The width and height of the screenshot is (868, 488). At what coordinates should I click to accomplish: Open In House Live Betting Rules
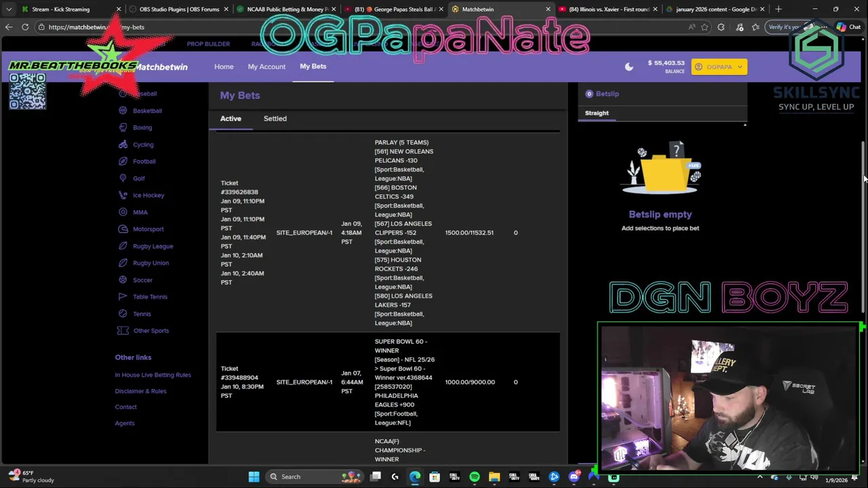[153, 375]
